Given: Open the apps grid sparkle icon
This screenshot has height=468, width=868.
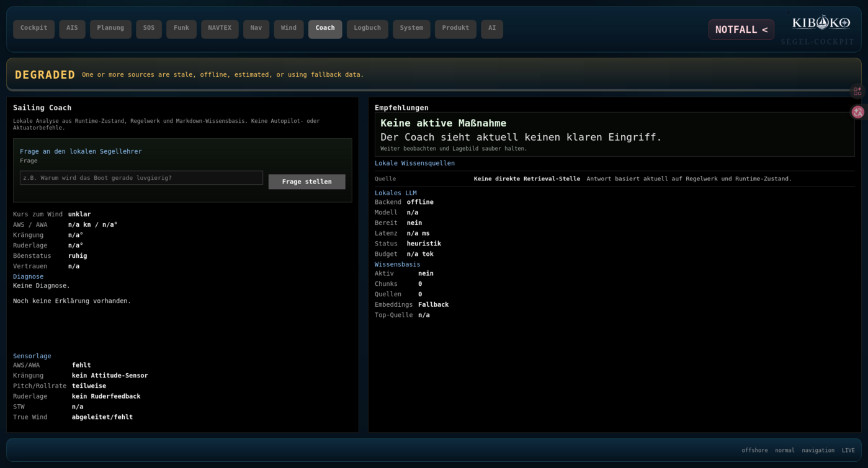Looking at the screenshot, I should point(857,91).
